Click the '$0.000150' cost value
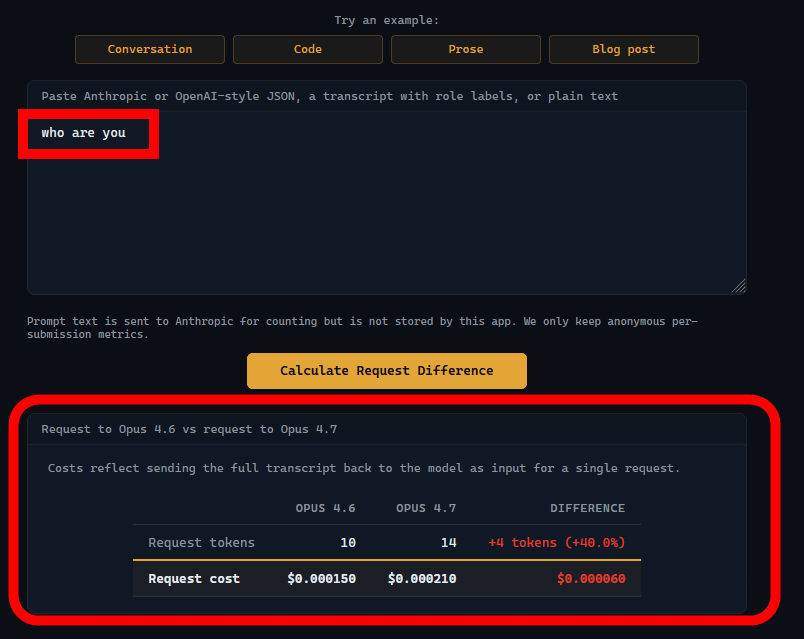Image resolution: width=804 pixels, height=639 pixels. 321,578
